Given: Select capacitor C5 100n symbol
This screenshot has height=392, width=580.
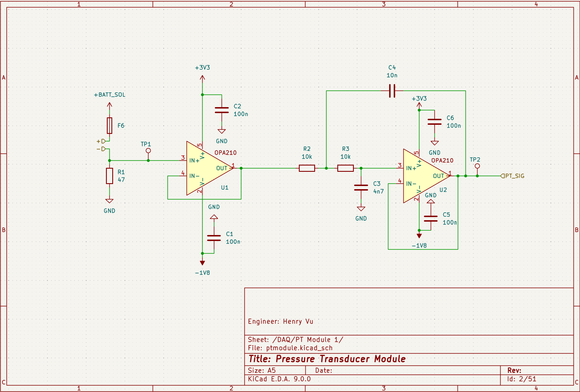Looking at the screenshot, I should pyautogui.click(x=431, y=219).
